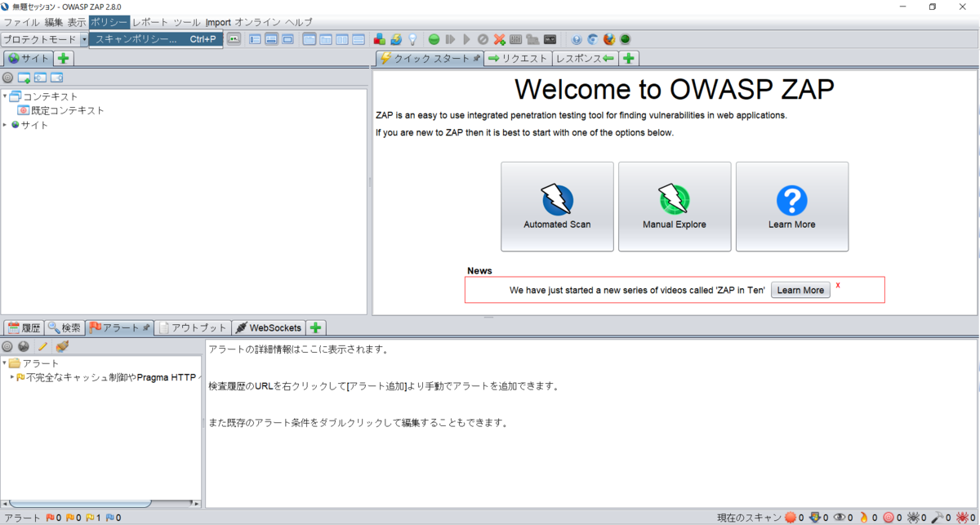Select 既定コンテキスト in the tree

click(61, 110)
